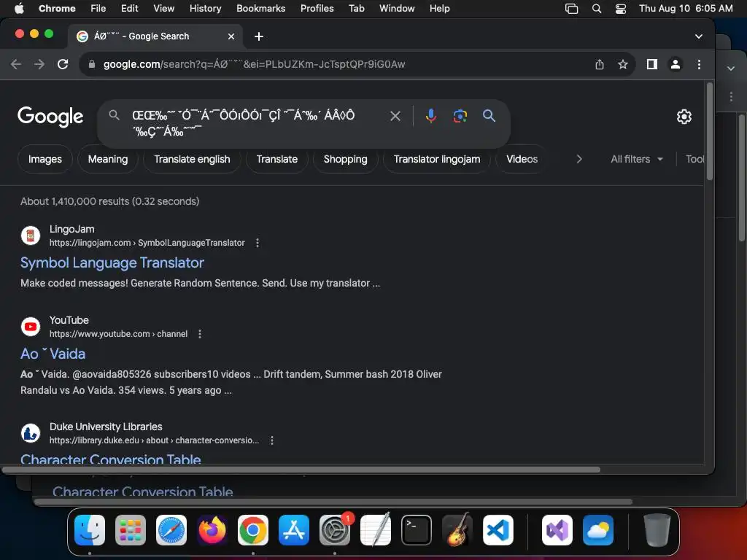Select Translator lingojam chip
747x560 pixels.
click(437, 159)
